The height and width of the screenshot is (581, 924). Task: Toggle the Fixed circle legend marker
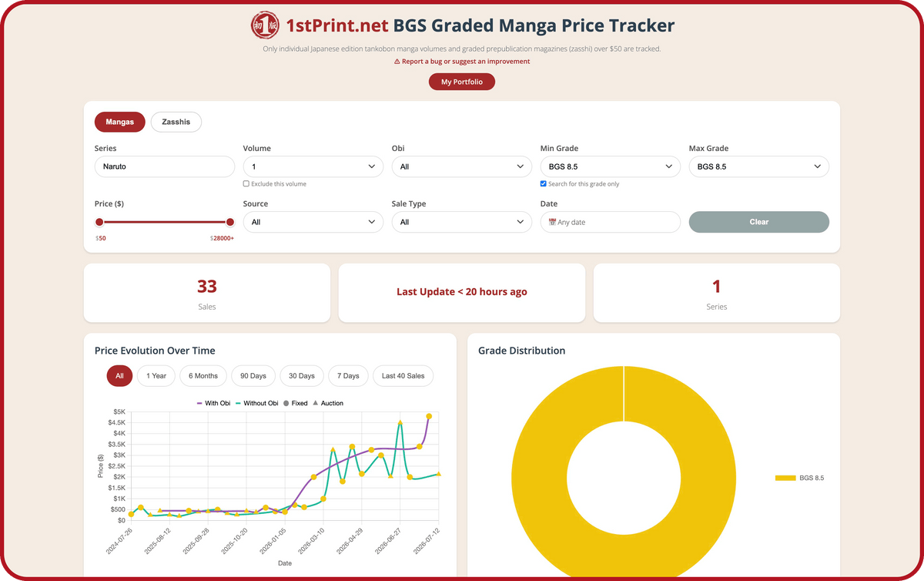(286, 403)
